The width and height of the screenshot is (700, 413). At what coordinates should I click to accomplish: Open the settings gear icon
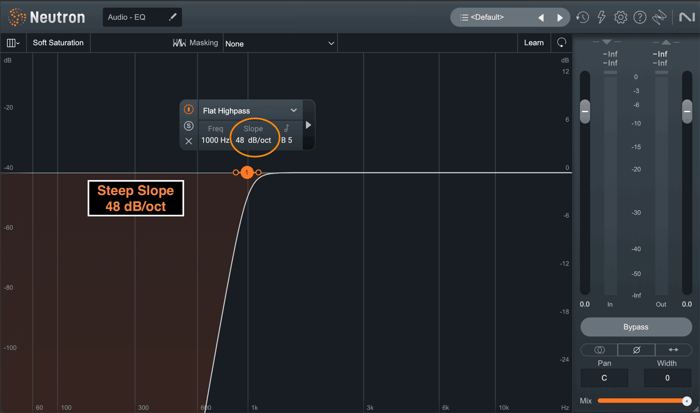pyautogui.click(x=621, y=17)
